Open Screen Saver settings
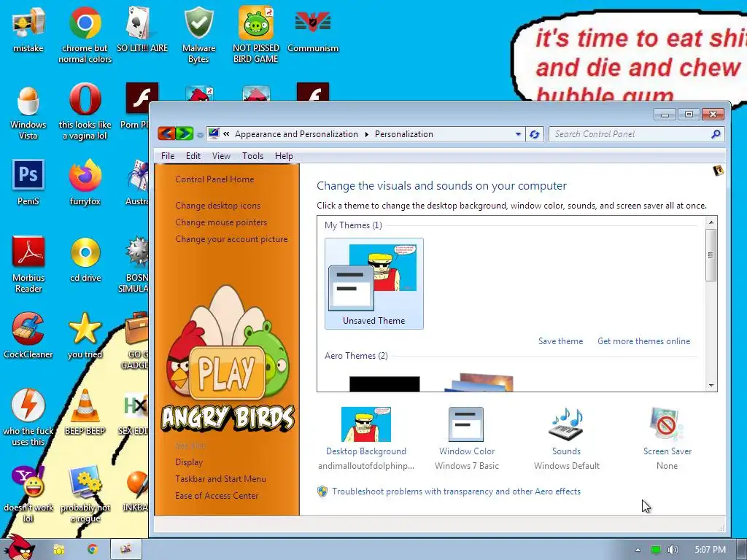747x560 pixels. coord(667,438)
